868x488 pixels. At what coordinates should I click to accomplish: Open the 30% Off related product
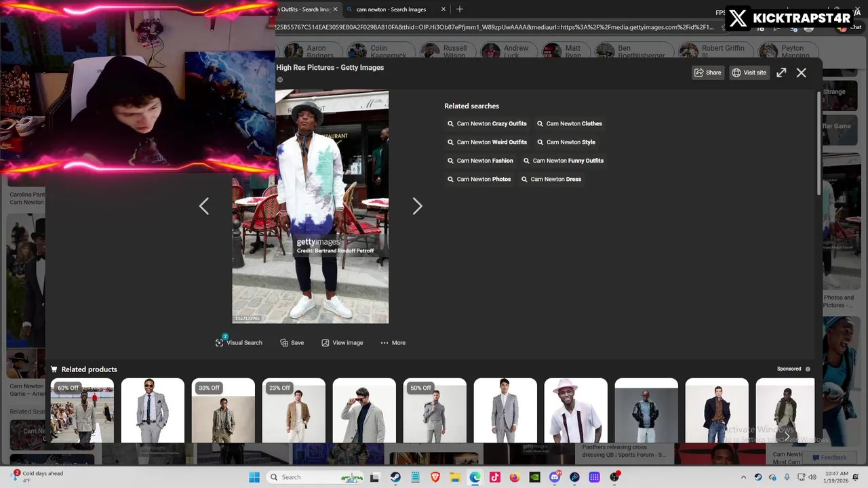223,411
